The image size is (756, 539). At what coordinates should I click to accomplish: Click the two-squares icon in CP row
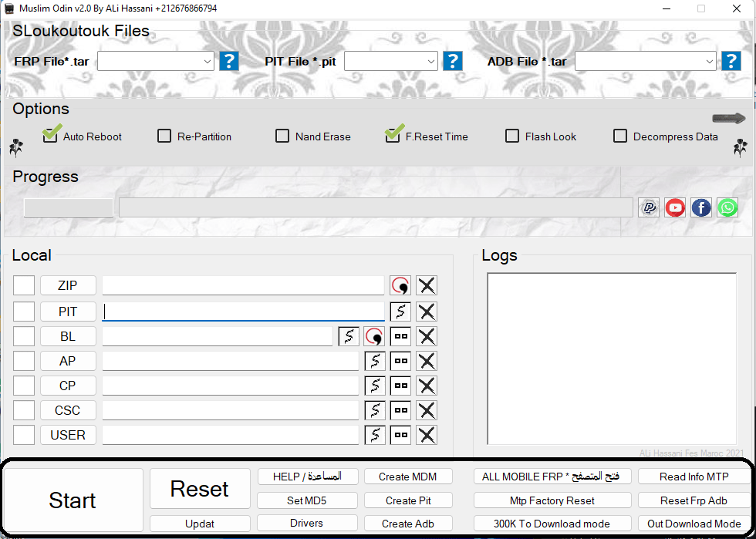[400, 386]
